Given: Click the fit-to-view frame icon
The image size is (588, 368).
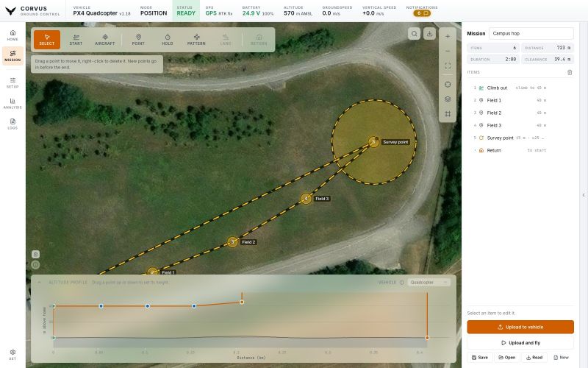Looking at the screenshot, I should click(448, 66).
